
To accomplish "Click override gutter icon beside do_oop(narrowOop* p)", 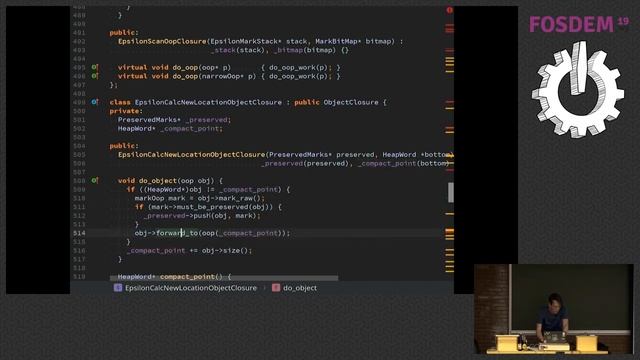I will pos(95,76).
